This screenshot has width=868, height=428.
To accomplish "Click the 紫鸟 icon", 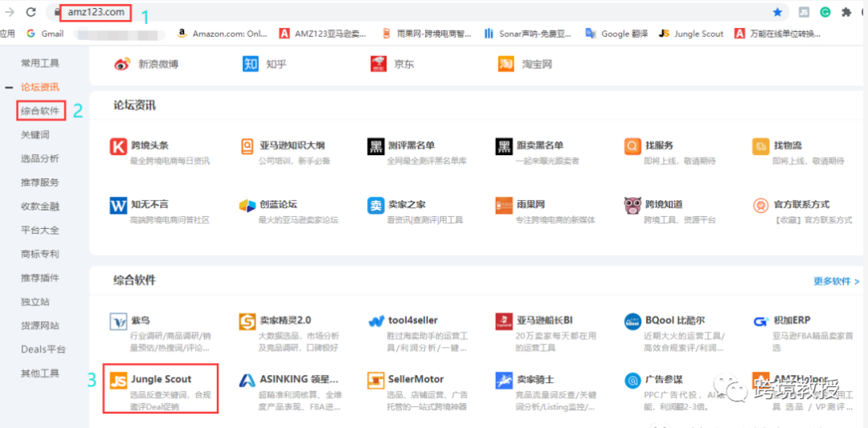I will tap(118, 321).
